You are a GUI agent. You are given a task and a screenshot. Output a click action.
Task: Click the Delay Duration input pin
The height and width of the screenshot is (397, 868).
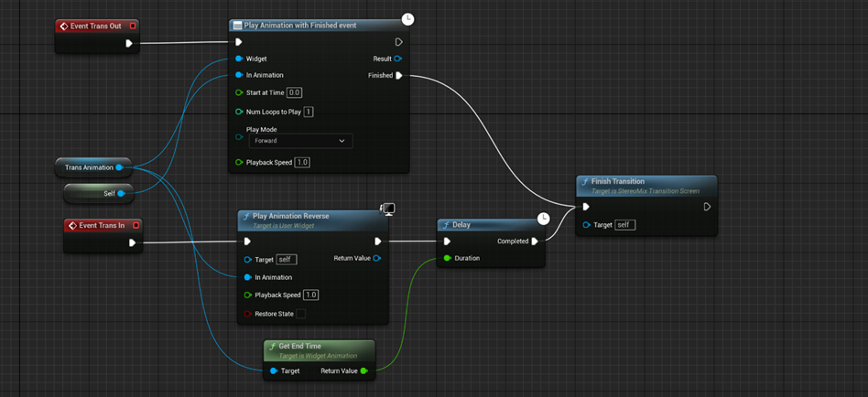coord(447,259)
